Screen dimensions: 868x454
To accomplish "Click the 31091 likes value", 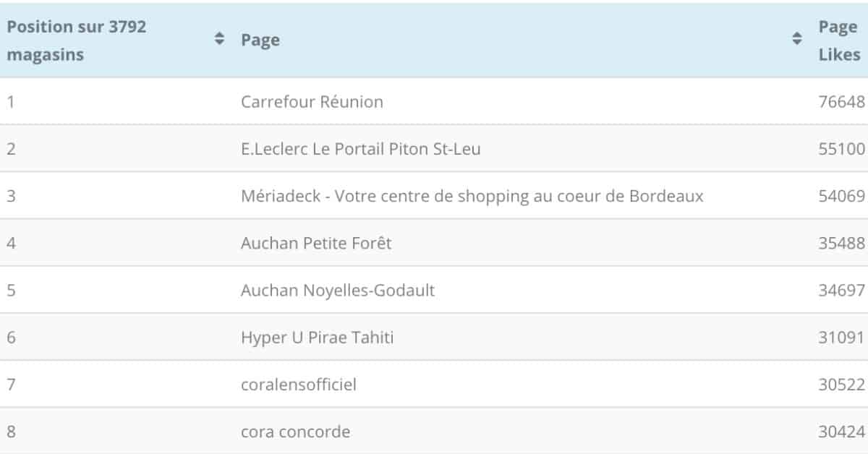I will (x=841, y=338).
